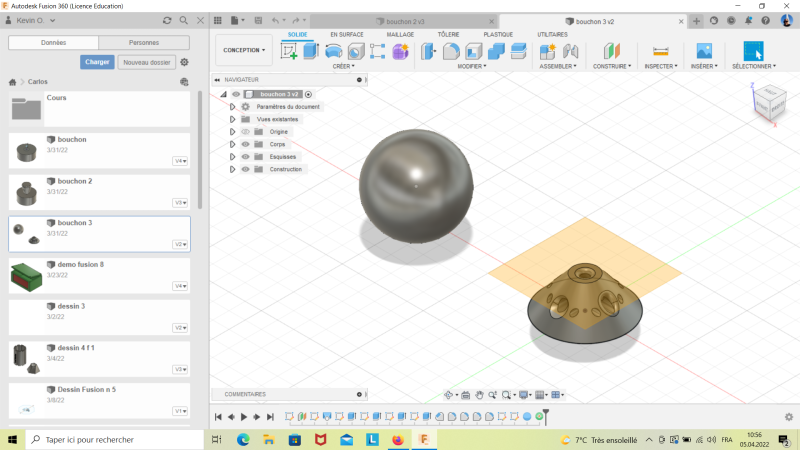Open the CONCEPTION workspace dropdown
Screen dimensions: 800x450
click(244, 50)
